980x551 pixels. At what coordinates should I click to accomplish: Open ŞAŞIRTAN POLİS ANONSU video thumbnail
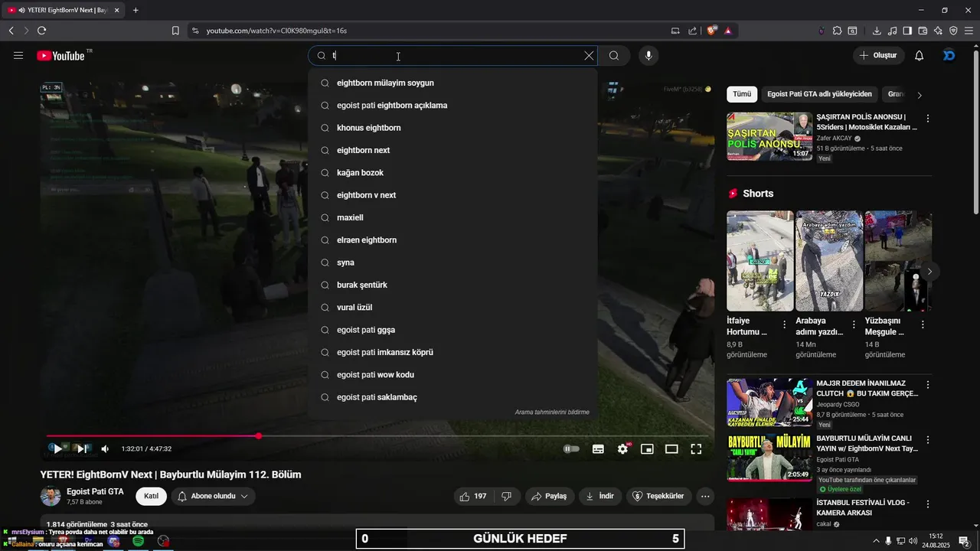[x=769, y=136]
